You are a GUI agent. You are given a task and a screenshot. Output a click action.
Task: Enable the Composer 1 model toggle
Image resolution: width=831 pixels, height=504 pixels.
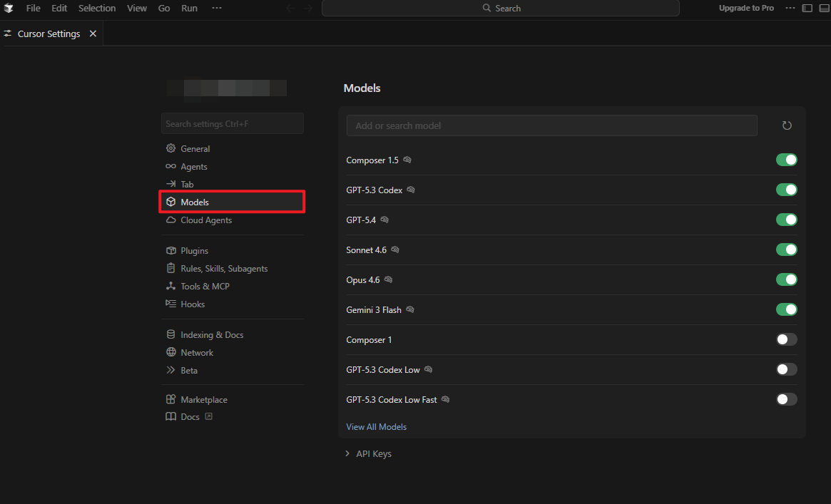pos(787,339)
